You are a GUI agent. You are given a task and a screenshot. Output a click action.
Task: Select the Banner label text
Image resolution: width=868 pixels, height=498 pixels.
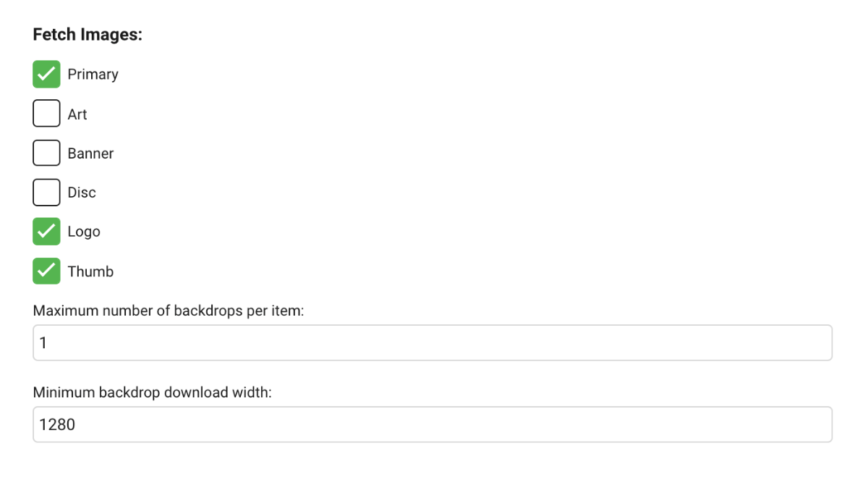(90, 153)
